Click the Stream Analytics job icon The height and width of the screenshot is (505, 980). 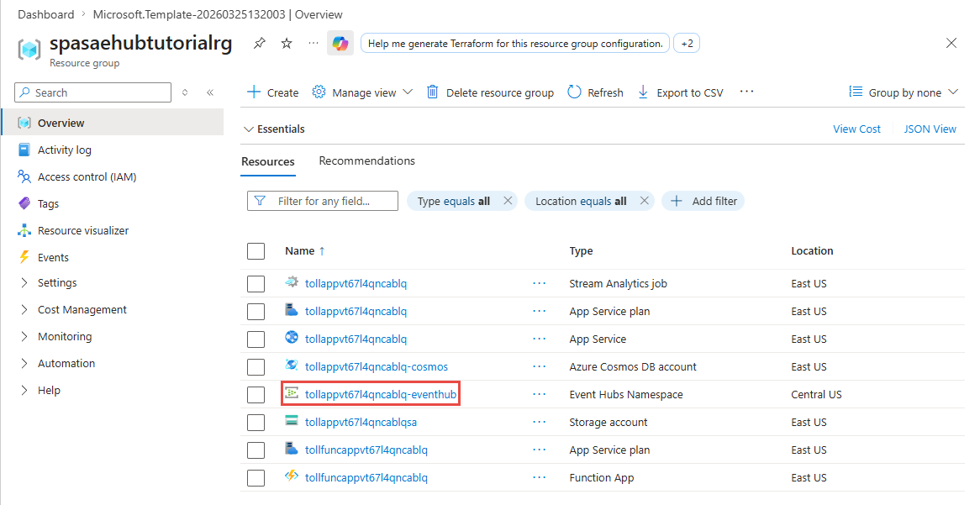tap(292, 282)
